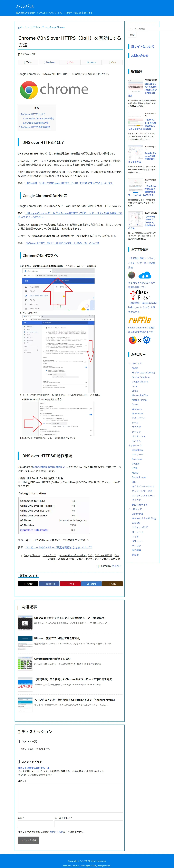The width and height of the screenshot is (174, 868).
Task: Open the Google Chrome category in the sidebar
Action: [x=140, y=382]
